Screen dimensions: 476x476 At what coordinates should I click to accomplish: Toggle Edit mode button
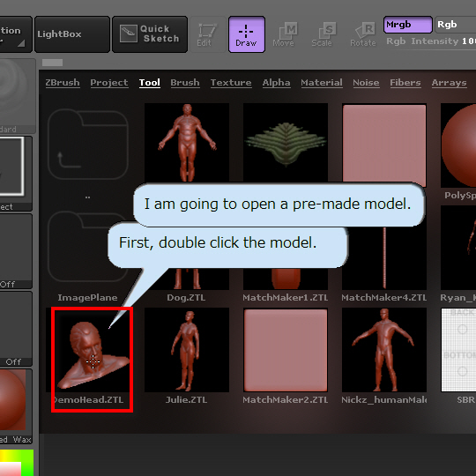(208, 34)
